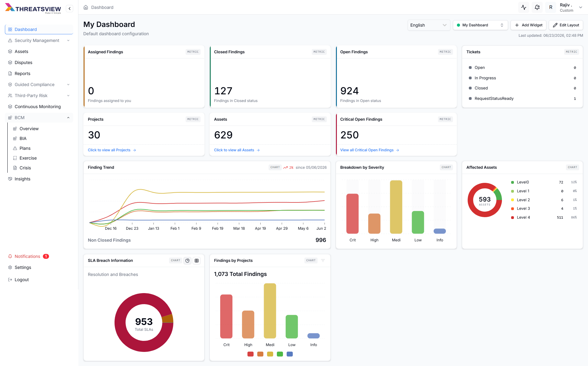Open the filter icon on Findings by Projects
The image size is (588, 366).
(323, 261)
